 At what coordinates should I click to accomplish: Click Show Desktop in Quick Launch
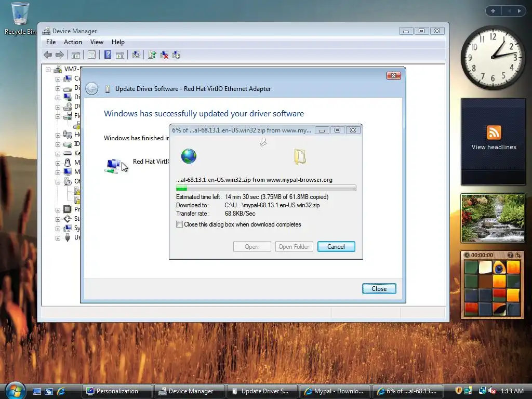tap(37, 391)
